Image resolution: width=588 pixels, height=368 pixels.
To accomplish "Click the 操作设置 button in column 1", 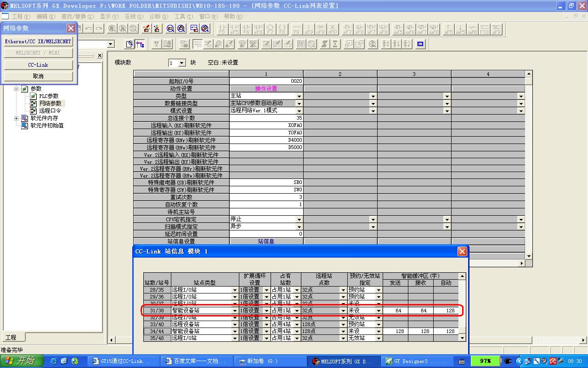I will click(x=266, y=89).
